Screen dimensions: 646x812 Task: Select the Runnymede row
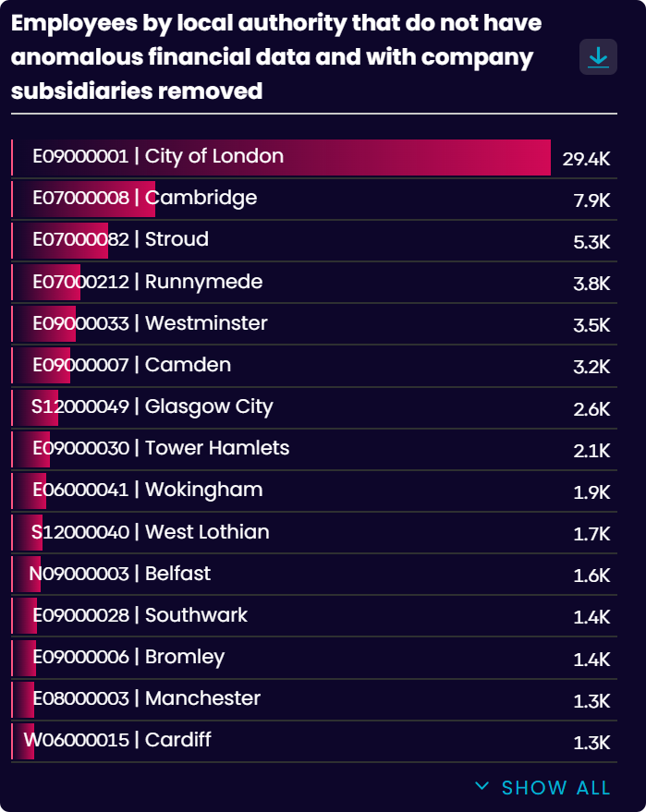[x=314, y=283]
